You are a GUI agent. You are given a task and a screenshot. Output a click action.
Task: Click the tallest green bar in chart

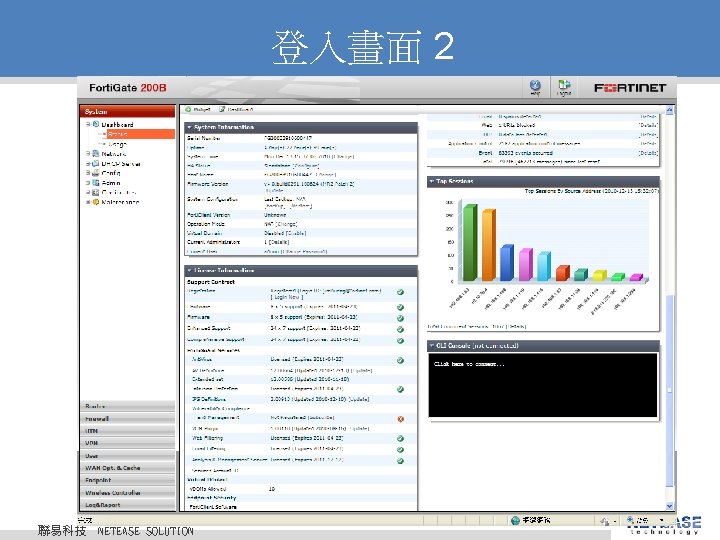(x=470, y=242)
